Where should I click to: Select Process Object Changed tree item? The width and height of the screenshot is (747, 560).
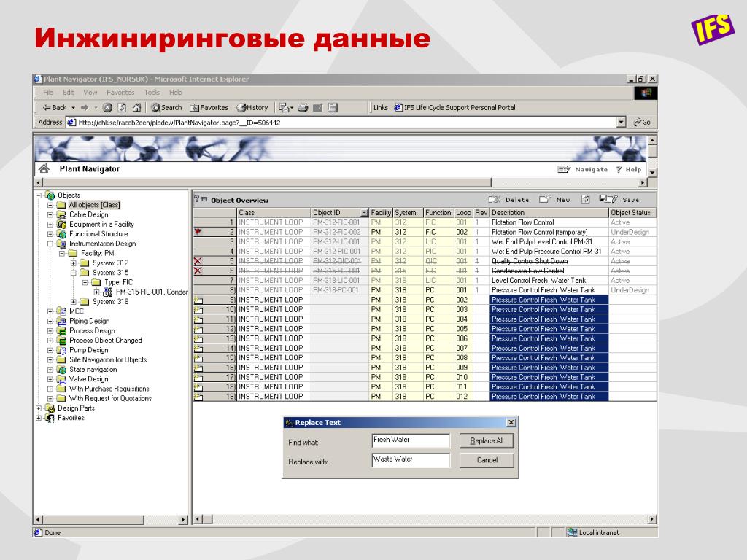coord(105,341)
